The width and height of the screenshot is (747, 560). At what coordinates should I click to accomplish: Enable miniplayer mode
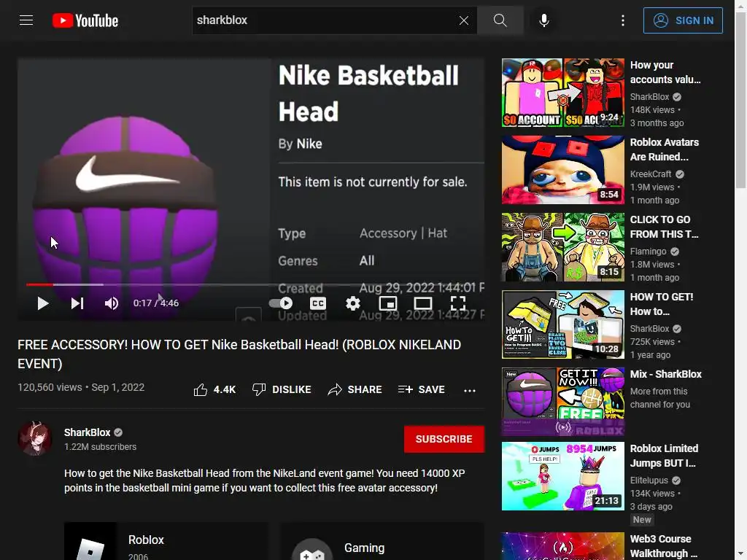click(x=388, y=303)
